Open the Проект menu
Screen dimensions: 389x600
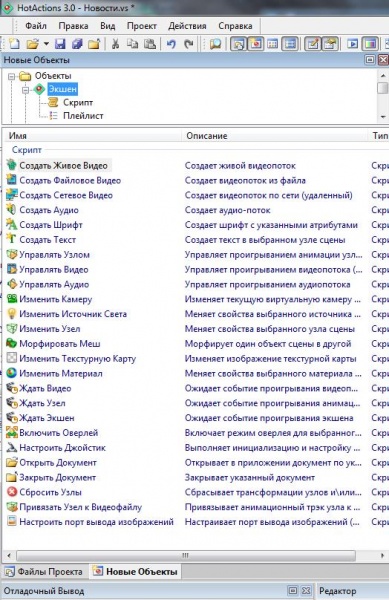[x=142, y=26]
